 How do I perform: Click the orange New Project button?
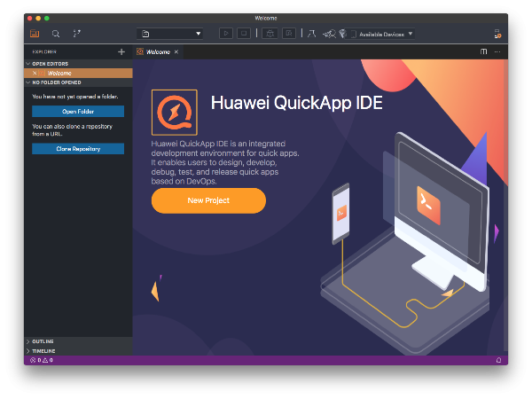click(x=208, y=200)
